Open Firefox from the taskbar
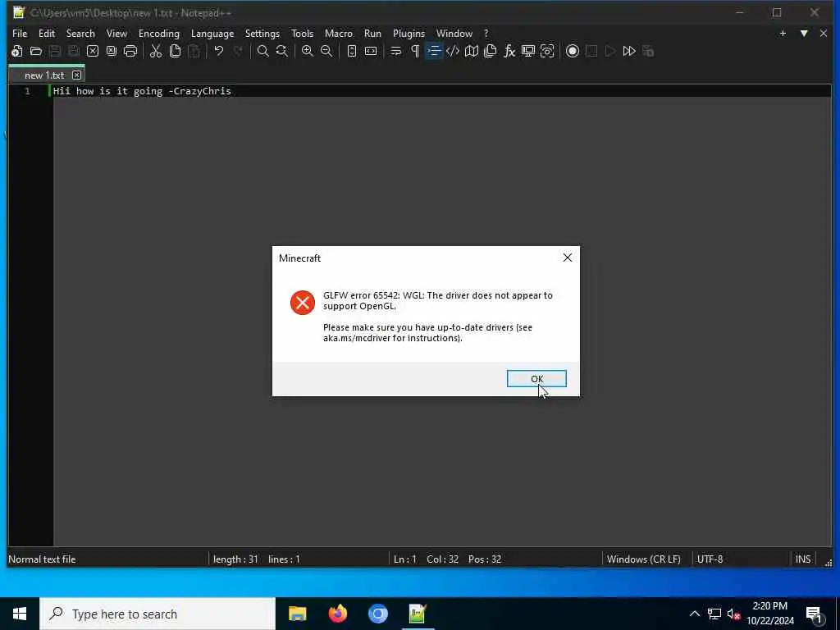 point(337,614)
